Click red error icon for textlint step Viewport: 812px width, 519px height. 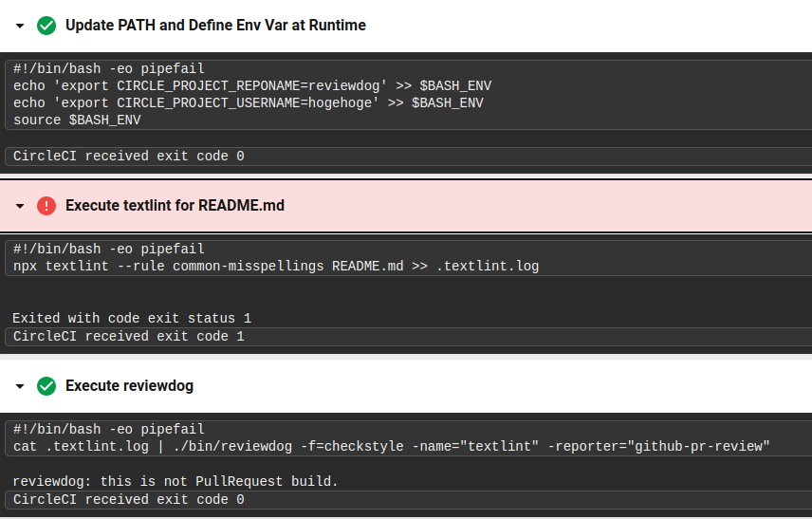tap(46, 206)
